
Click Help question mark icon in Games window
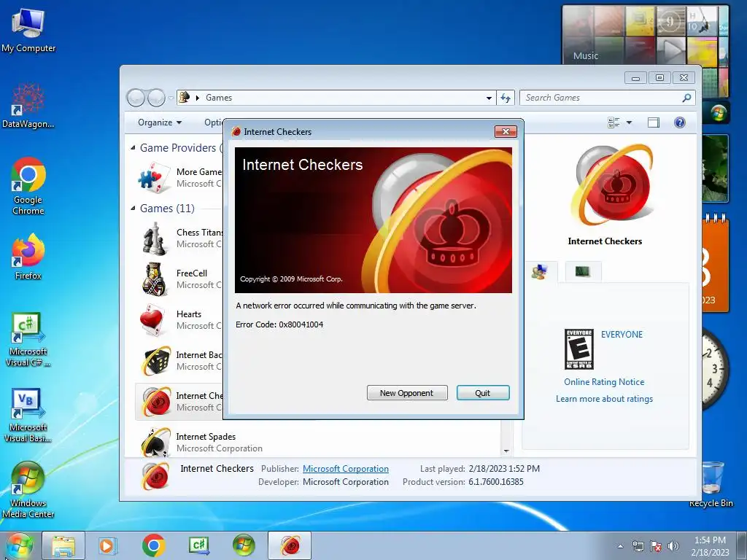pos(679,122)
